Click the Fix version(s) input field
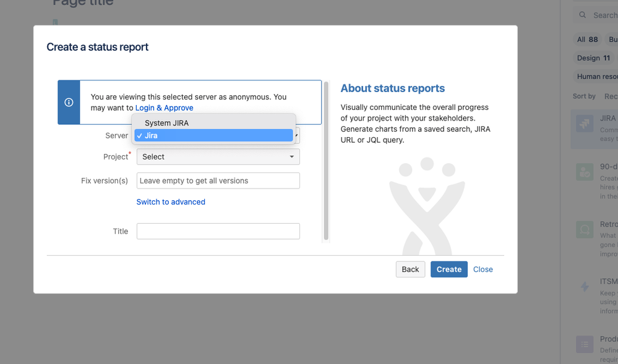618x364 pixels. point(218,181)
